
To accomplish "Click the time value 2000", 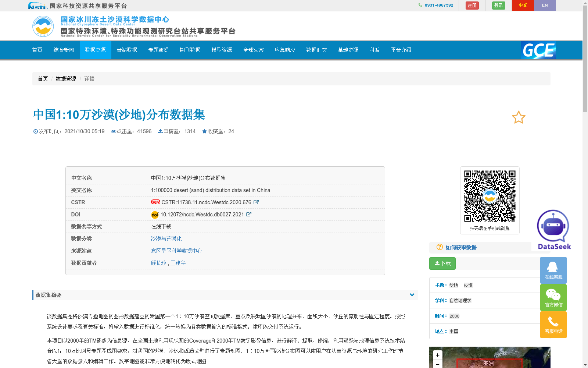I will pyautogui.click(x=454, y=316).
